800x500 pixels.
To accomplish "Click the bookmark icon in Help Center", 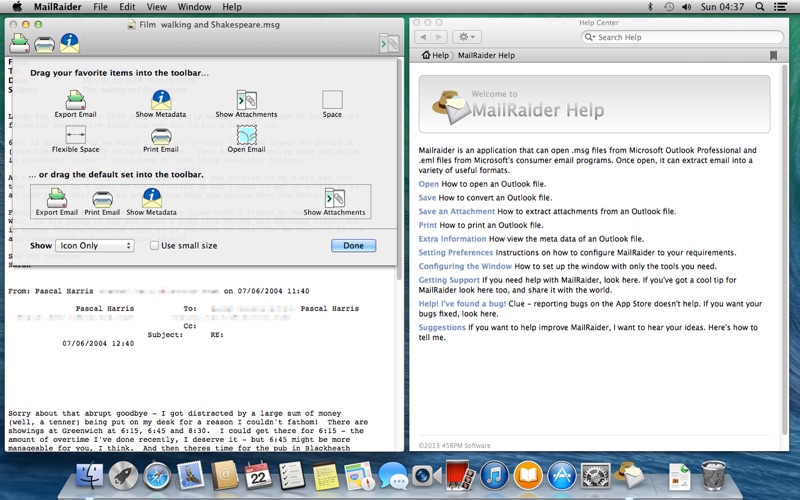I will click(x=773, y=55).
